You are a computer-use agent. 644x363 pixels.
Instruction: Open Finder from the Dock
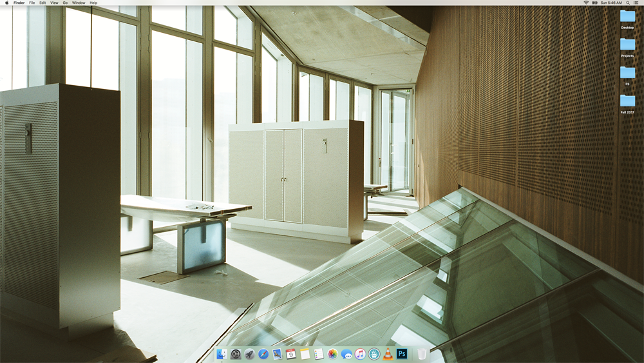coord(222,354)
